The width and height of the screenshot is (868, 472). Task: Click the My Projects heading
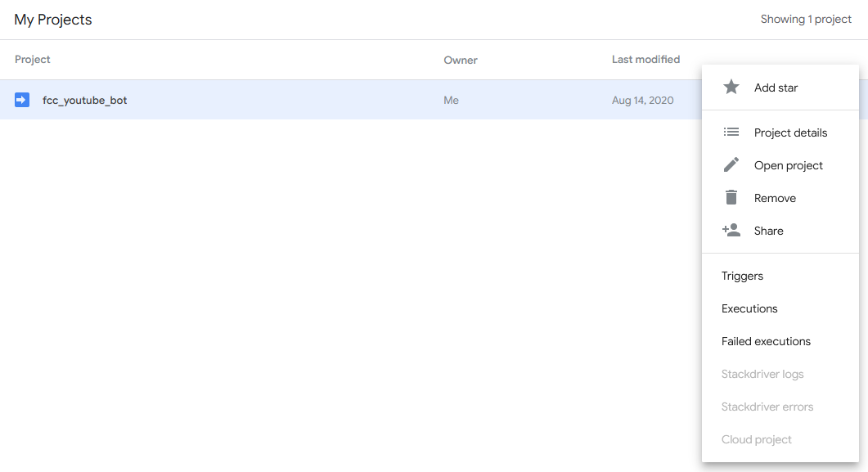(53, 20)
